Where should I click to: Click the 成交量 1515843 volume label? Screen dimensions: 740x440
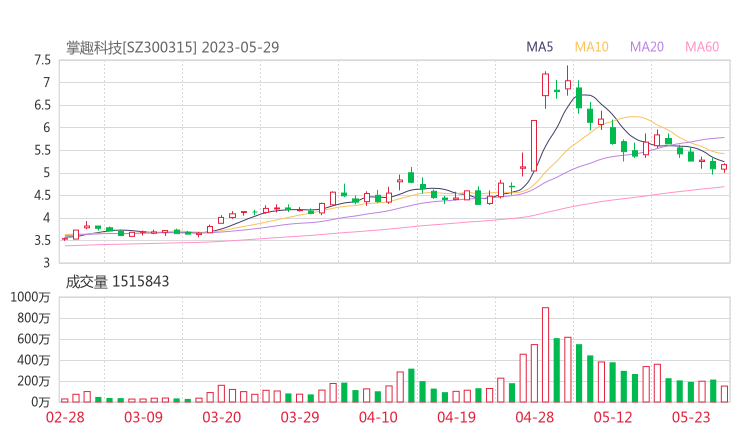pos(117,282)
